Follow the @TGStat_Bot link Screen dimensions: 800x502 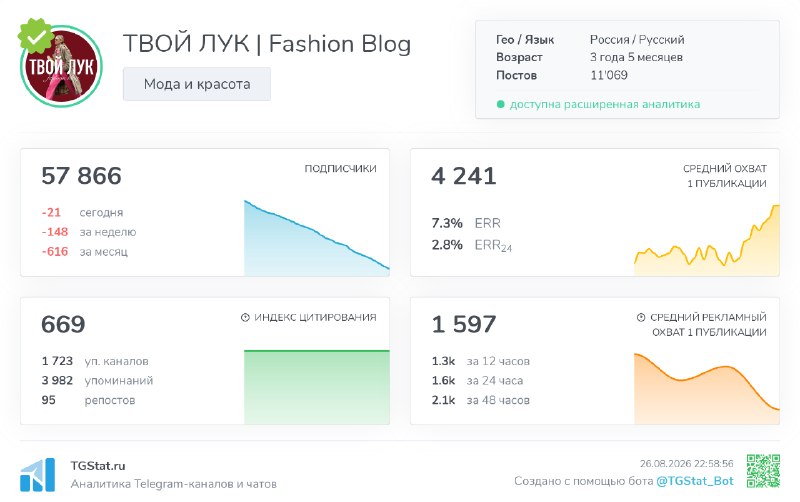[694, 481]
